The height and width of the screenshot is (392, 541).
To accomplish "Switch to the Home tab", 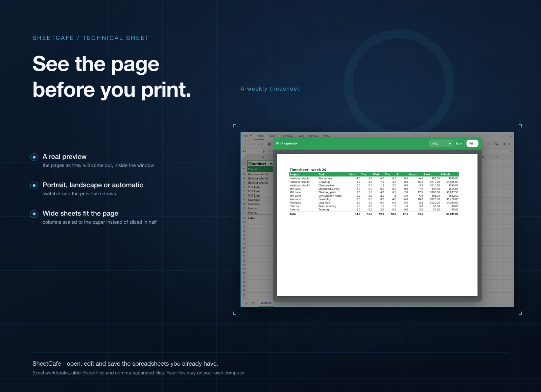I will (260, 136).
